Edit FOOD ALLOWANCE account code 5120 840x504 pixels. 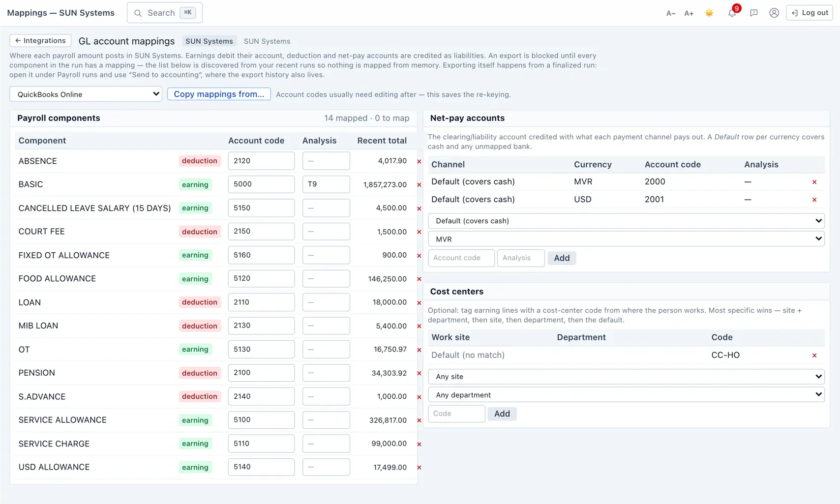point(261,279)
